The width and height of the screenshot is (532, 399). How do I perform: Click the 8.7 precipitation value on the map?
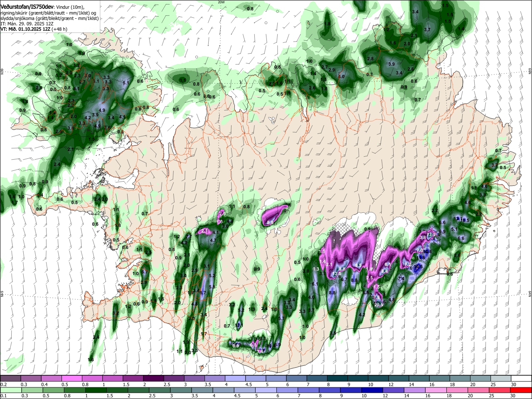203,293
